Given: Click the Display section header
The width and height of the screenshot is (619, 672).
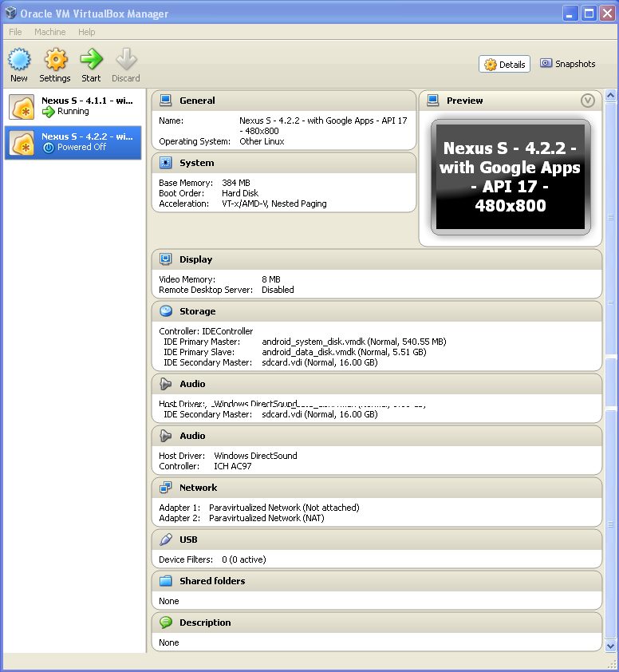Looking at the screenshot, I should point(377,259).
